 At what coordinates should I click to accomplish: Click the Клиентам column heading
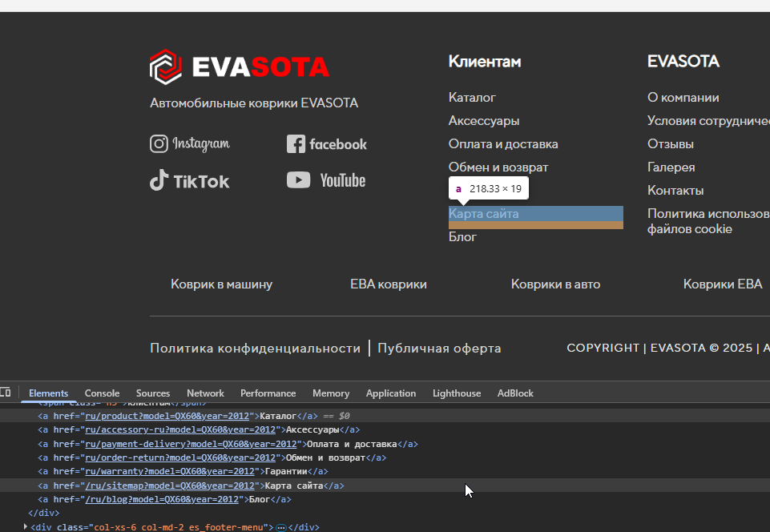[485, 62]
